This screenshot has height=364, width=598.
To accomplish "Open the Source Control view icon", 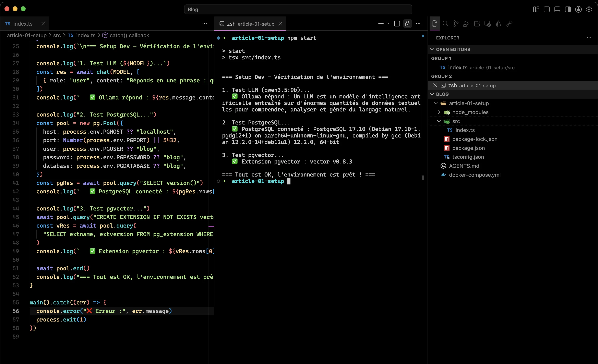I will 456,24.
